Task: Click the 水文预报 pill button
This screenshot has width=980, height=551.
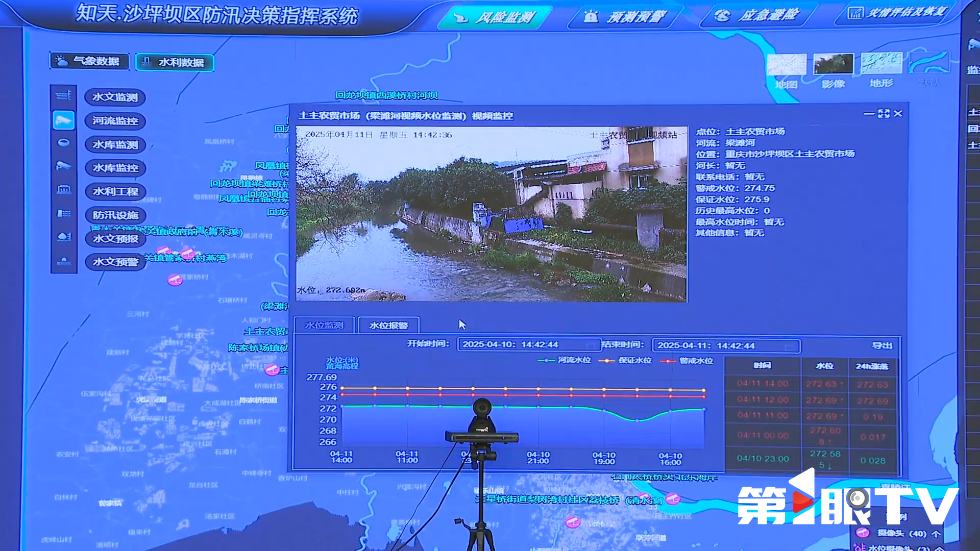Action: click(115, 239)
